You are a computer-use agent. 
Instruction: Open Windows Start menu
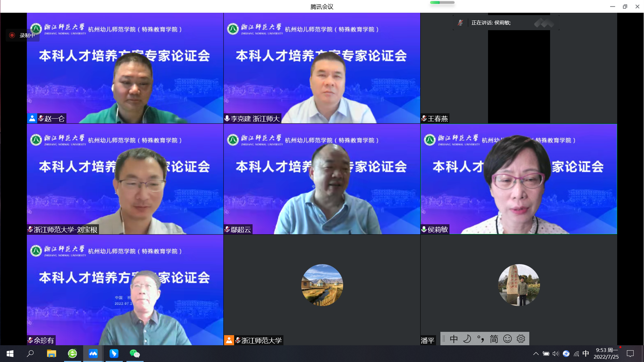pyautogui.click(x=10, y=354)
